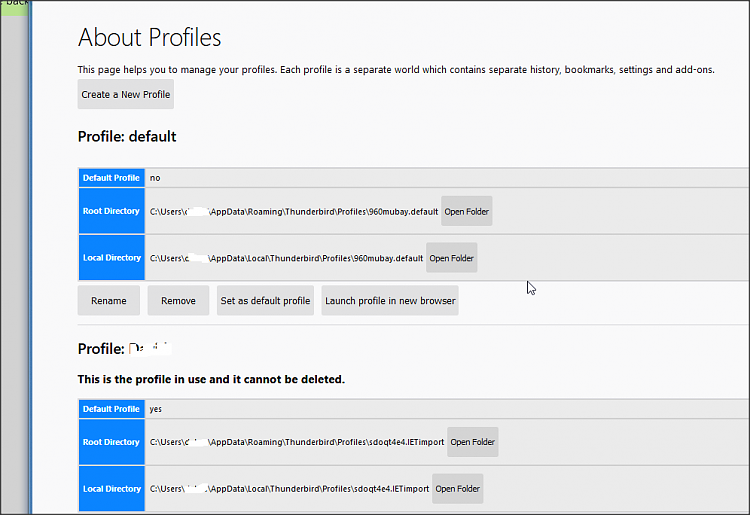Open Folder for IEImport Local Directory
This screenshot has height=515, width=750.
[458, 489]
